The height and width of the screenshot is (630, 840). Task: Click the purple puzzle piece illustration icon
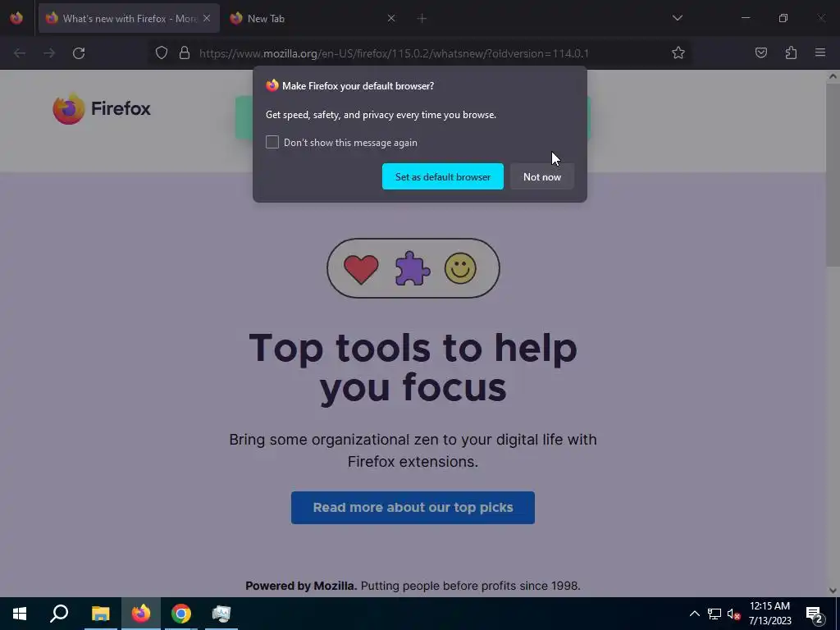412,268
